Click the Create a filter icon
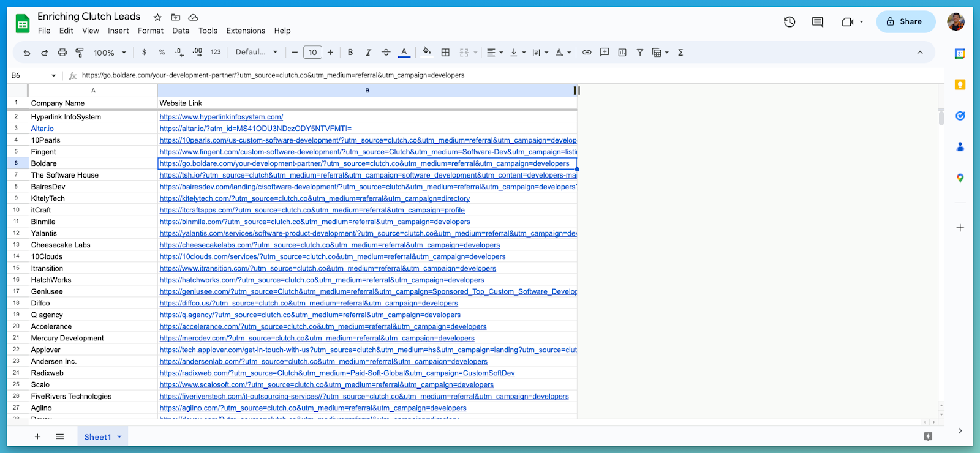This screenshot has width=980, height=453. 639,53
